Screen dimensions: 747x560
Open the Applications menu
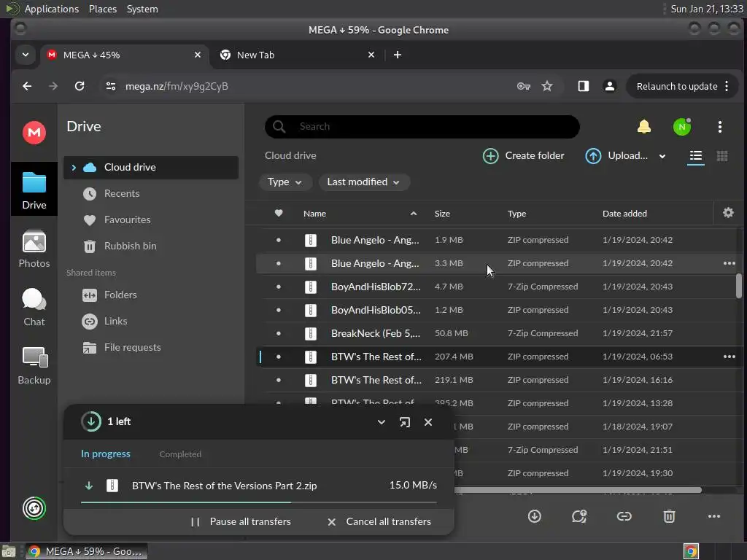(x=52, y=9)
